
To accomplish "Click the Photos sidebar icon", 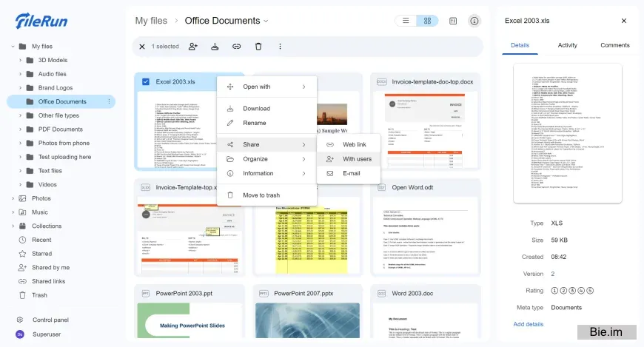I will [x=23, y=198].
